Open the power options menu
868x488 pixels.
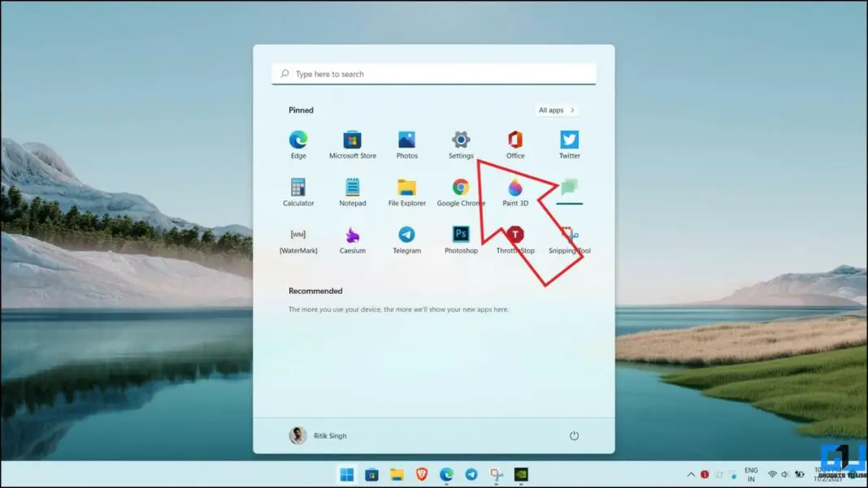(x=574, y=435)
